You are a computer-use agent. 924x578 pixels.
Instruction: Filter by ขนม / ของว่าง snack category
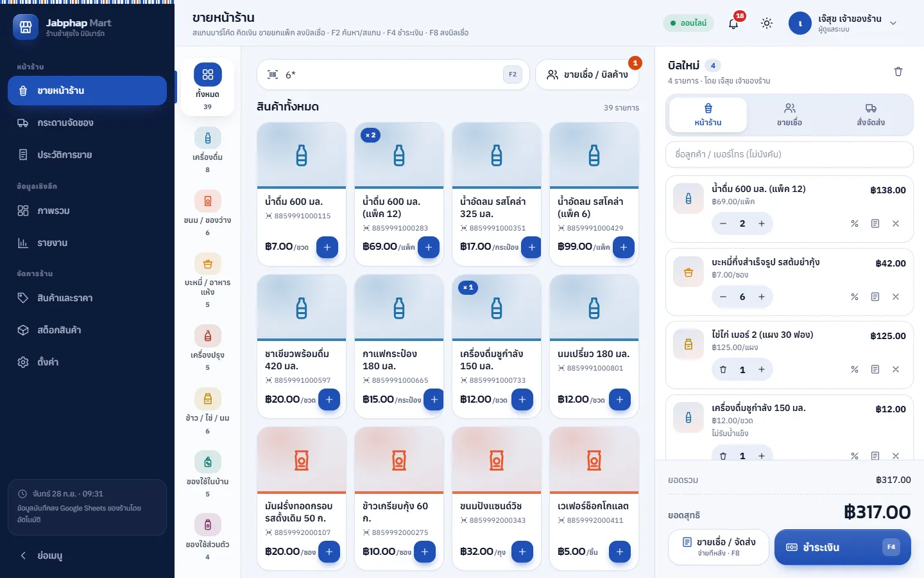pos(207,213)
